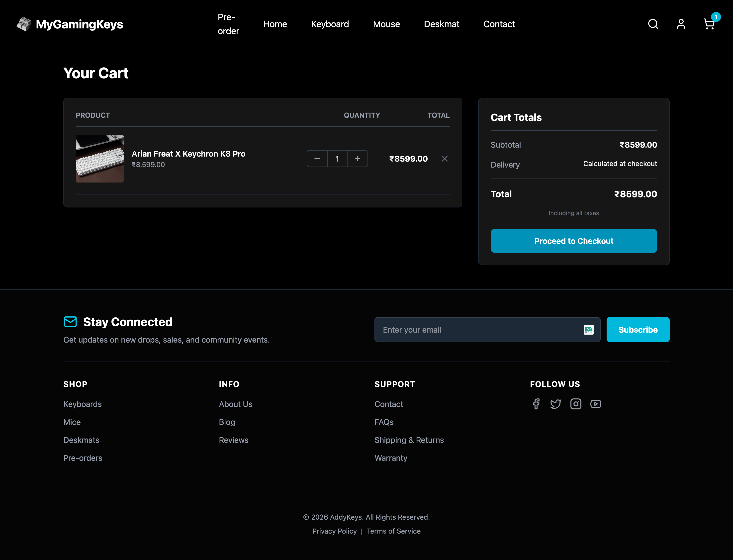
Task: Click Proceed to Checkout
Action: tap(574, 241)
